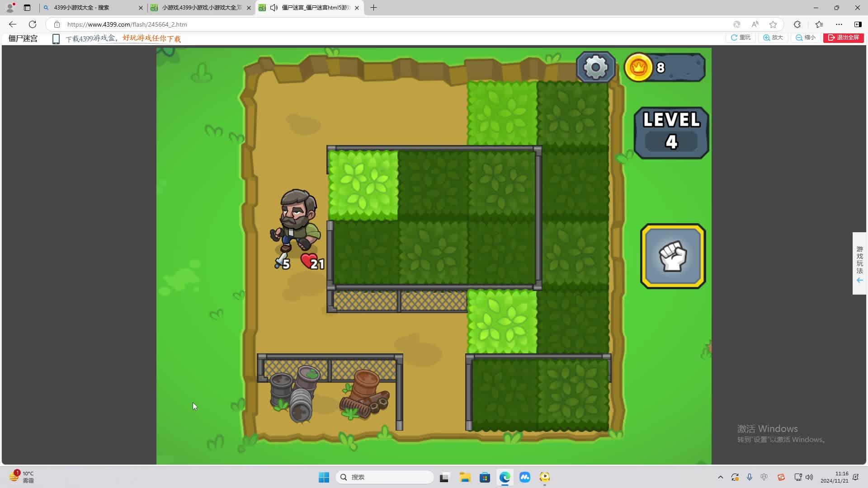The width and height of the screenshot is (868, 488).
Task: Click the gold crown coin icon
Action: 638,67
